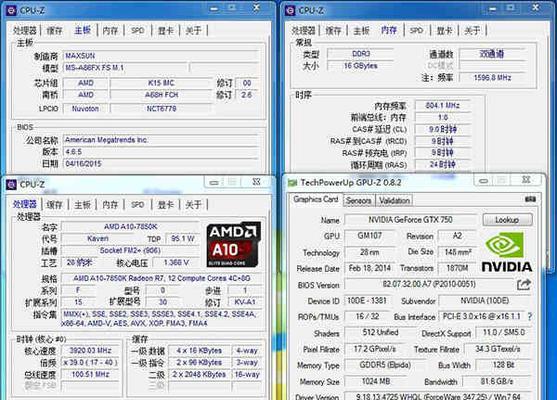Click the bus speed value 100.51 MHz
The height and width of the screenshot is (400, 557).
click(x=90, y=374)
